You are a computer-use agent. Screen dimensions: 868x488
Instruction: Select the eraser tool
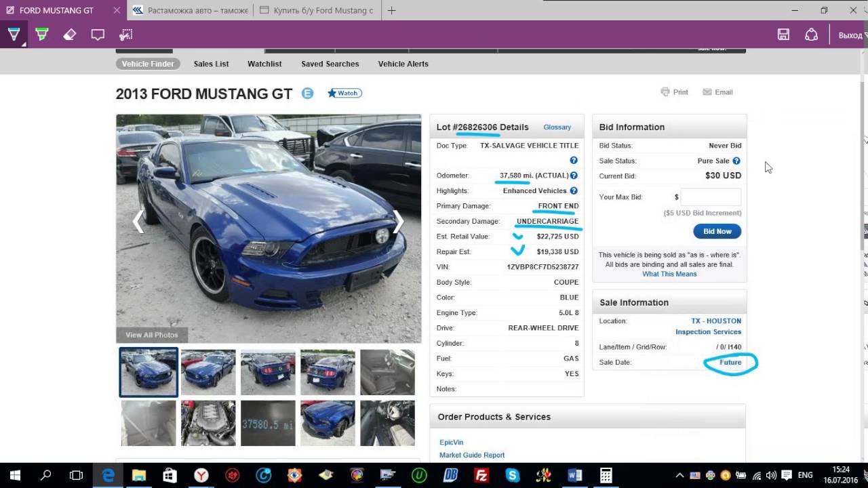70,35
